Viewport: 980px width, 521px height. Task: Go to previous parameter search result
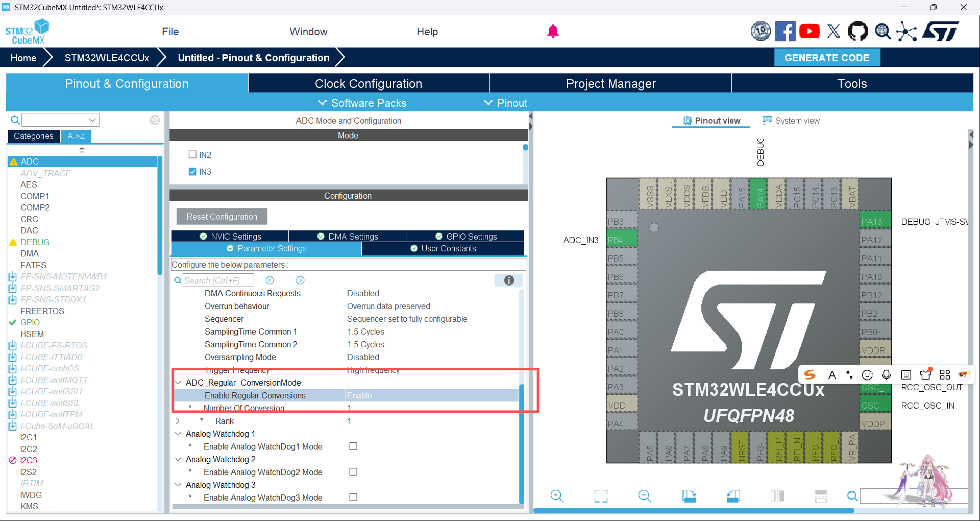(x=270, y=280)
